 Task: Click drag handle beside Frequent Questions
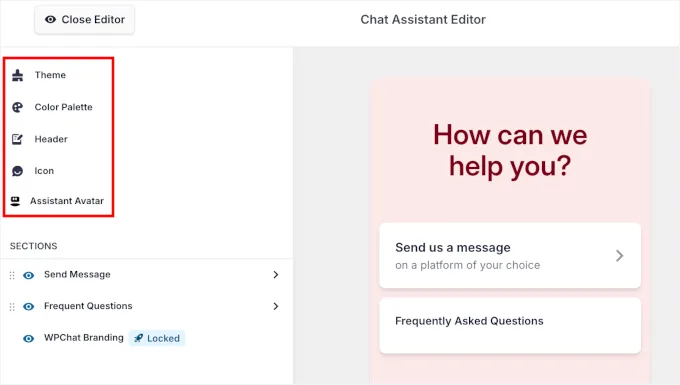[12, 307]
